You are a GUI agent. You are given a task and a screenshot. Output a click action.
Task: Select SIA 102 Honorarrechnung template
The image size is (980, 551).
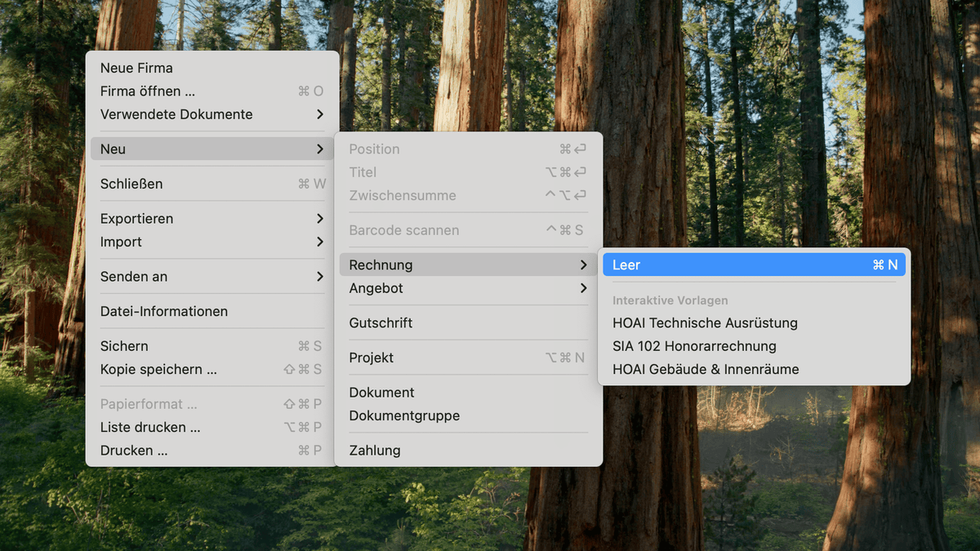(754, 346)
